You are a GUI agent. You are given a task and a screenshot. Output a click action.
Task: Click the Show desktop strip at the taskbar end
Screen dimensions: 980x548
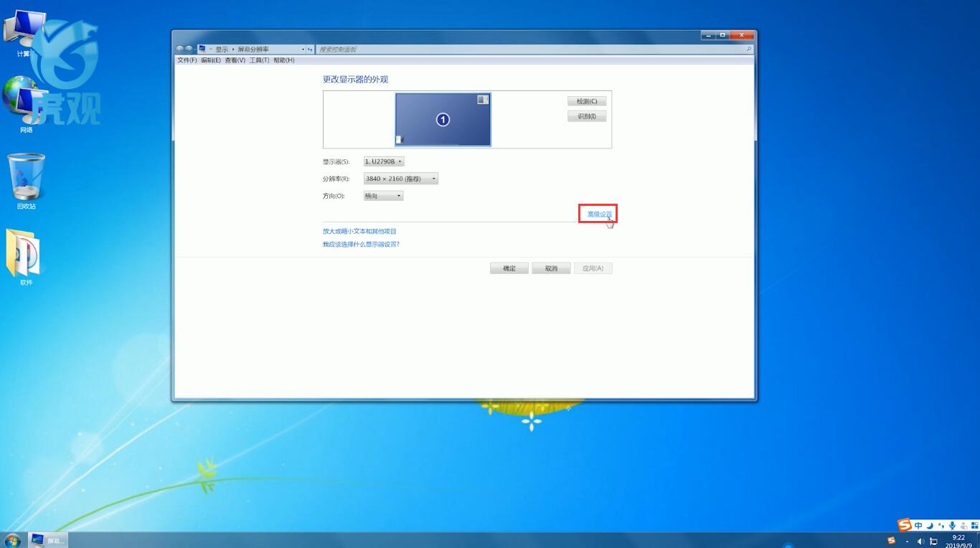tap(977, 540)
